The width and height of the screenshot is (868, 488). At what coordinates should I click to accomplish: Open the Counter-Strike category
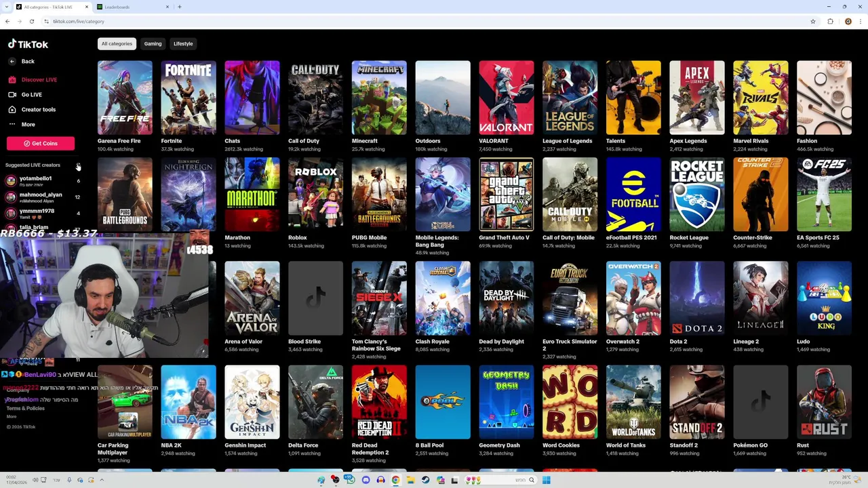tap(761, 195)
